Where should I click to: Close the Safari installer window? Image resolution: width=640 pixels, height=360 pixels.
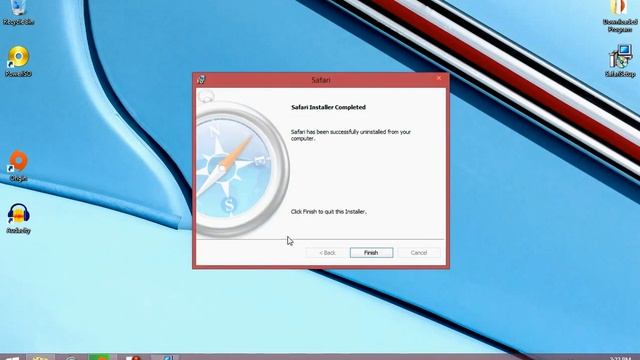pos(439,78)
